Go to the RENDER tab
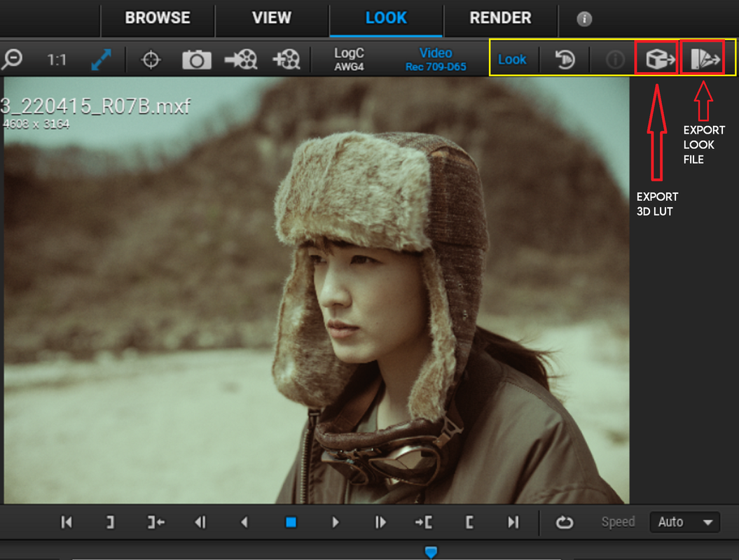Image resolution: width=739 pixels, height=560 pixels. (500, 18)
